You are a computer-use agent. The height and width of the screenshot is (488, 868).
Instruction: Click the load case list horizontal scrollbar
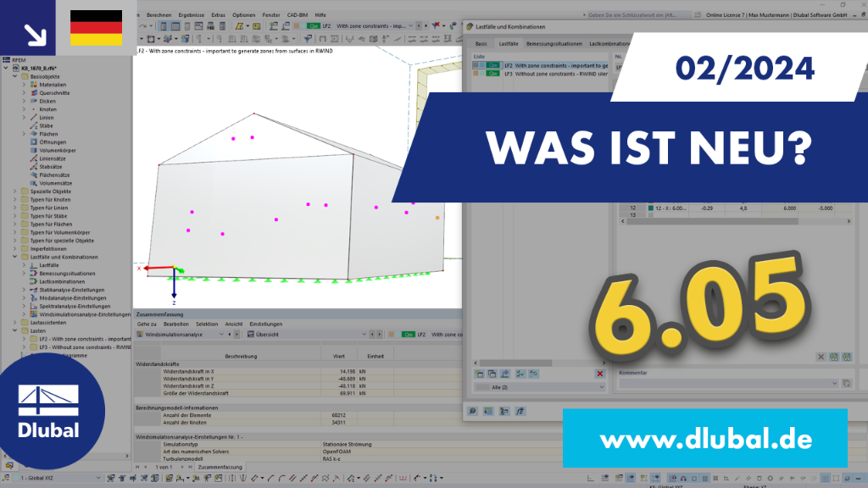coord(516,363)
